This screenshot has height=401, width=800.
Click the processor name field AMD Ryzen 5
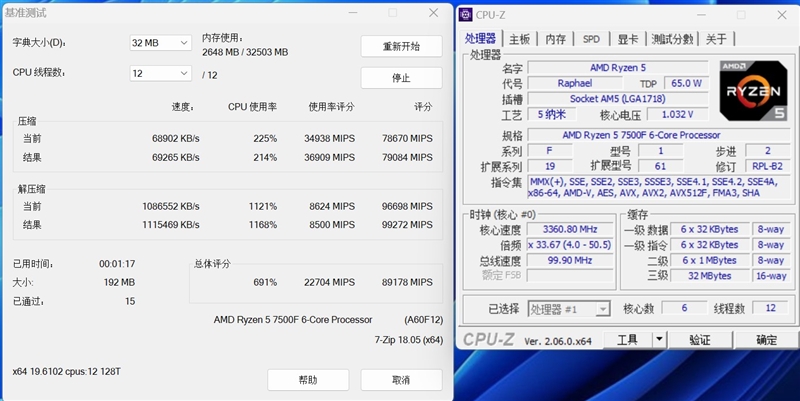(x=618, y=68)
